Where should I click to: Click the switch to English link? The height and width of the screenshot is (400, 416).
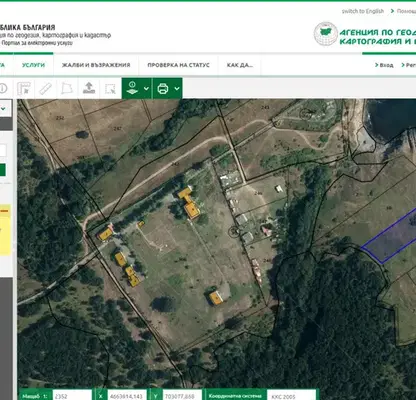point(363,11)
